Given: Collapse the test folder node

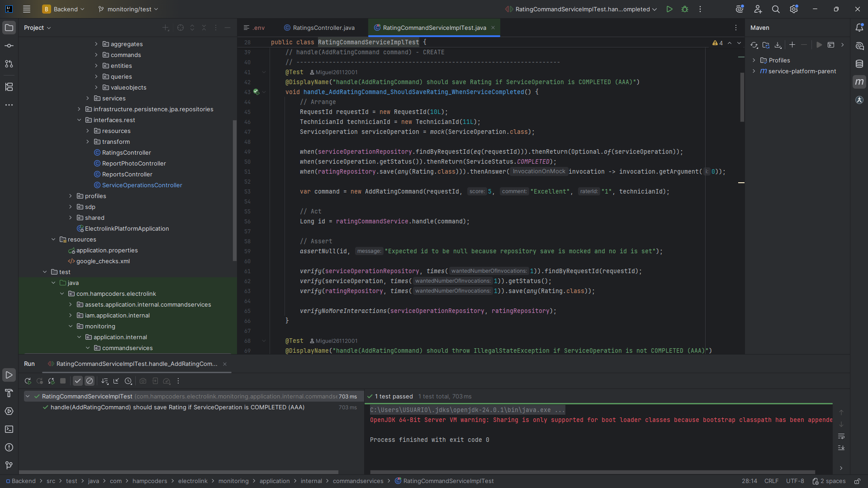Looking at the screenshot, I should click(x=44, y=272).
